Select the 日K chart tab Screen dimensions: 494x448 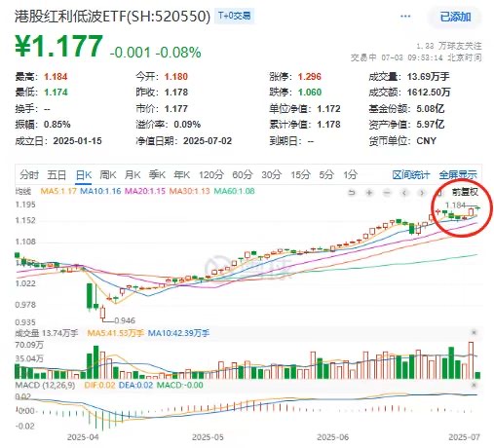click(x=84, y=175)
